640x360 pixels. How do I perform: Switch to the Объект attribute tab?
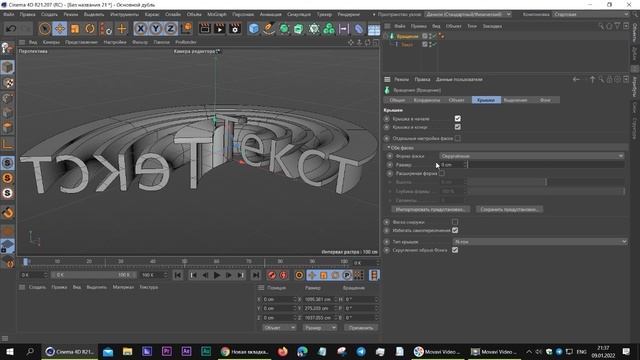pos(456,100)
